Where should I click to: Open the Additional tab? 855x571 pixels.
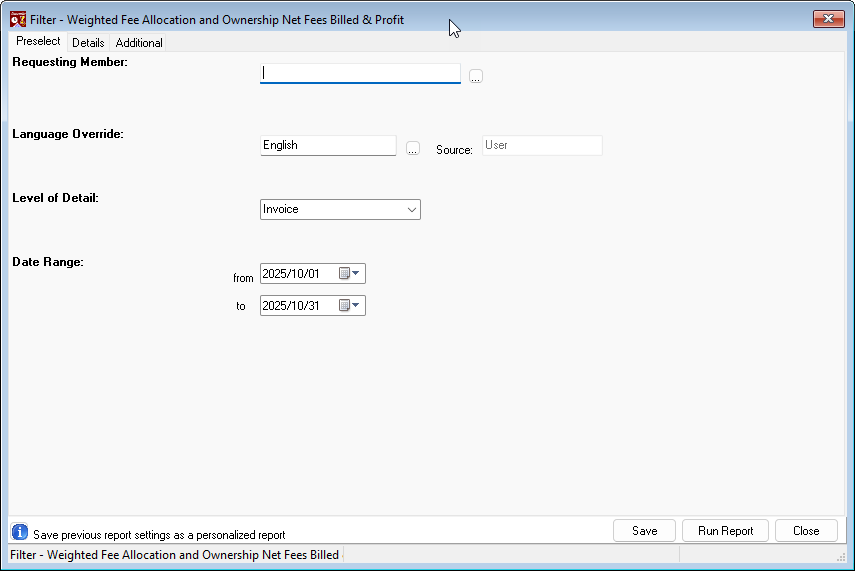click(x=139, y=43)
